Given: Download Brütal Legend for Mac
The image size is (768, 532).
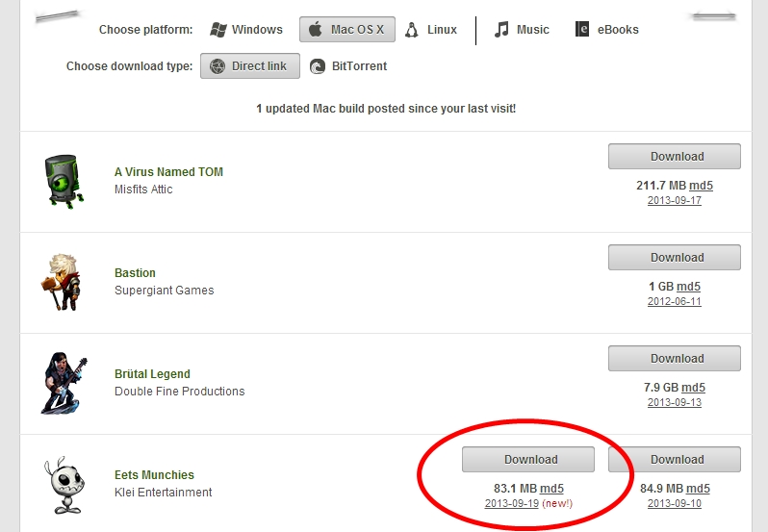Looking at the screenshot, I should [675, 358].
